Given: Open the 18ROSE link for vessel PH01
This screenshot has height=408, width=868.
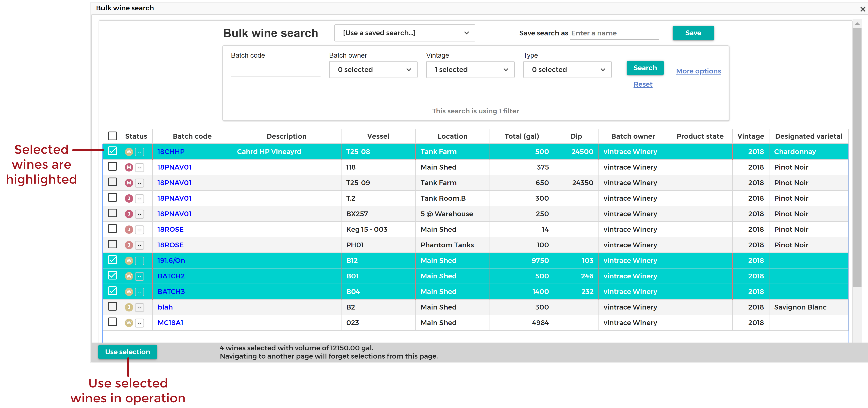Looking at the screenshot, I should coord(171,245).
